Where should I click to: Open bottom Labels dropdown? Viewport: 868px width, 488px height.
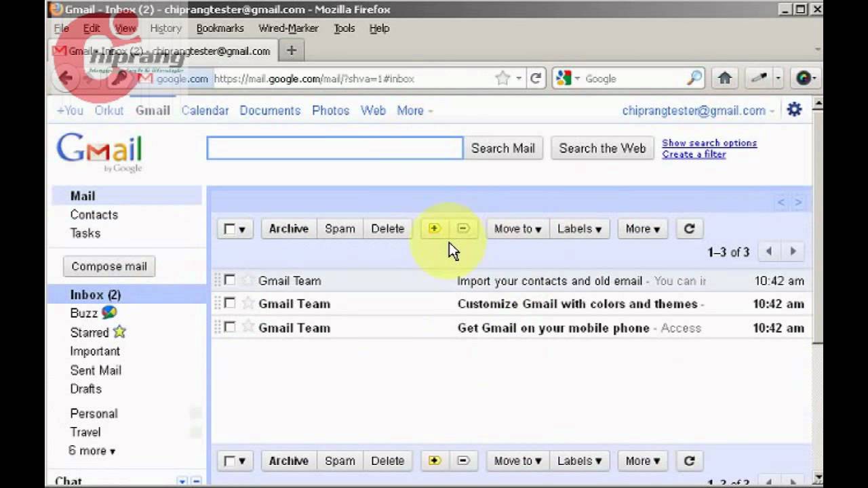tap(580, 461)
